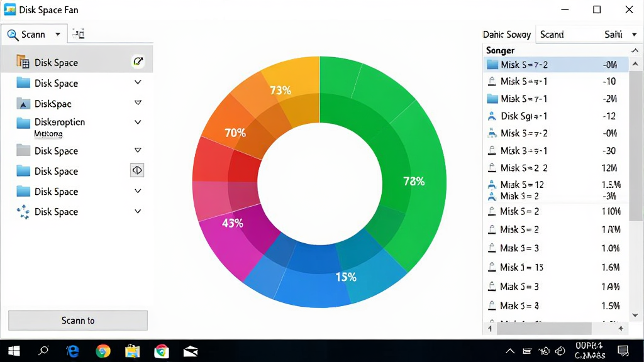Click the Songer column header
Screen dimensions: 644x362
[x=500, y=50]
